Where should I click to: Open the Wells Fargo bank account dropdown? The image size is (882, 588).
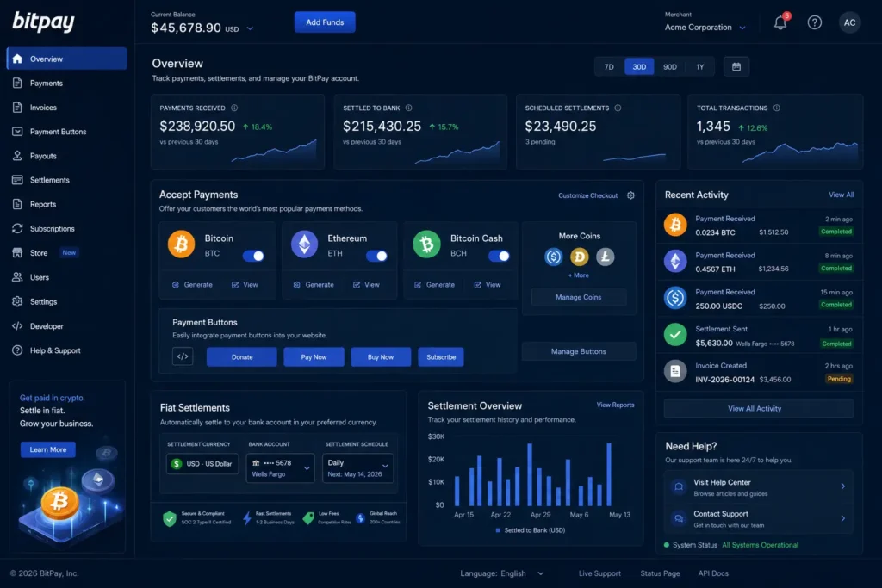click(280, 467)
